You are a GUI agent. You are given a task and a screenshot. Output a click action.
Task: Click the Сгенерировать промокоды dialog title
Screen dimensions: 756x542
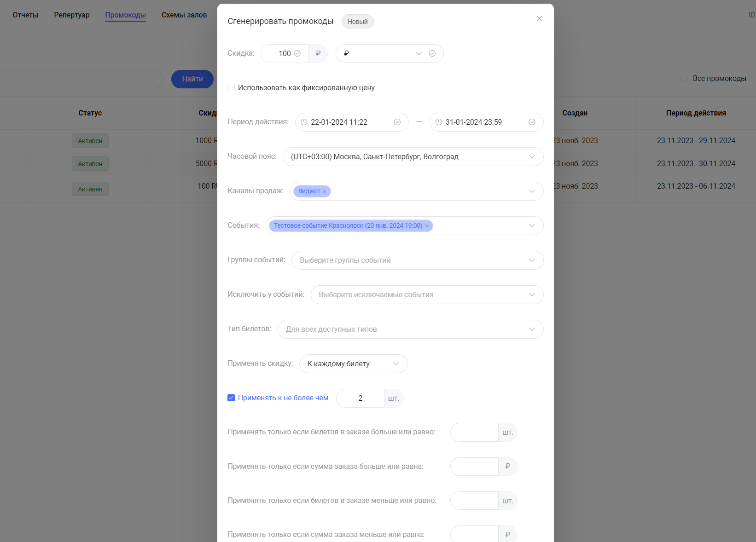[280, 21]
